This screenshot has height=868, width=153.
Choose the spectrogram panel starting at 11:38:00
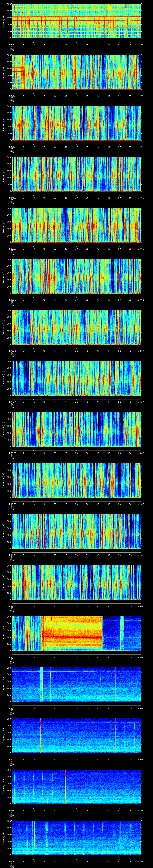tap(77, 378)
